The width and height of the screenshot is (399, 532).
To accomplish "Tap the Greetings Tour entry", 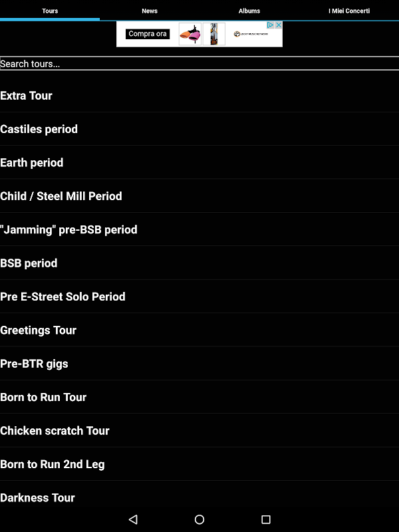I will point(38,330).
